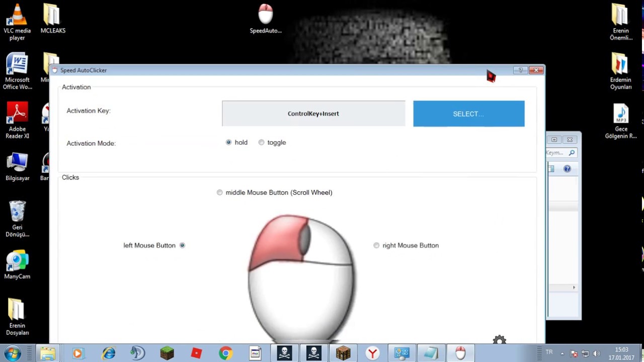This screenshot has height=362, width=644.
Task: Enable middle Mouse Button (Scroll Wheel) clicking
Action: pos(220,192)
